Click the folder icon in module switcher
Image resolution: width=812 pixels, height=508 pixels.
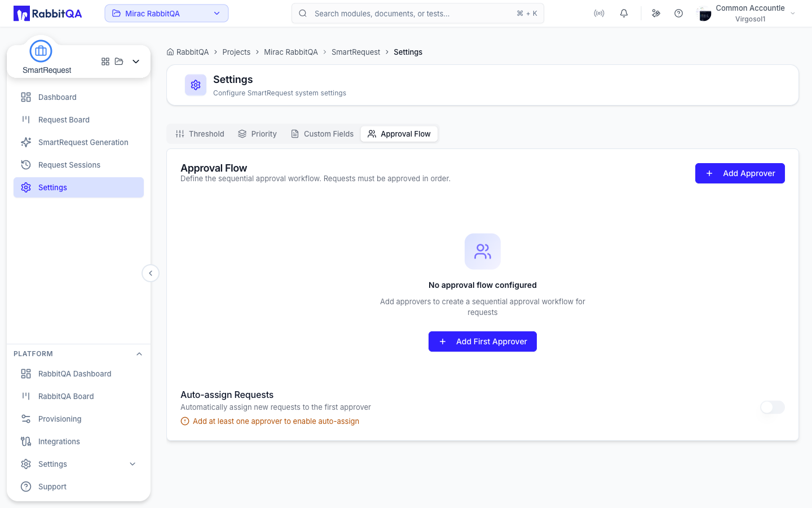[x=119, y=62]
